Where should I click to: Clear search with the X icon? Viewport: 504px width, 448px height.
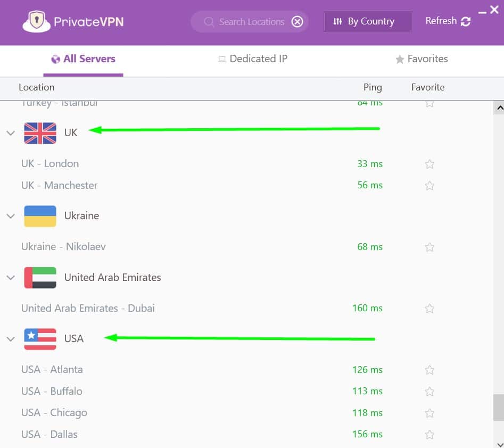pyautogui.click(x=297, y=21)
